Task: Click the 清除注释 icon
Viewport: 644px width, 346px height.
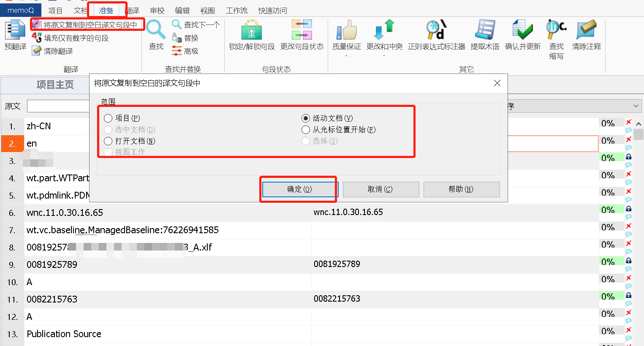Action: [x=586, y=30]
